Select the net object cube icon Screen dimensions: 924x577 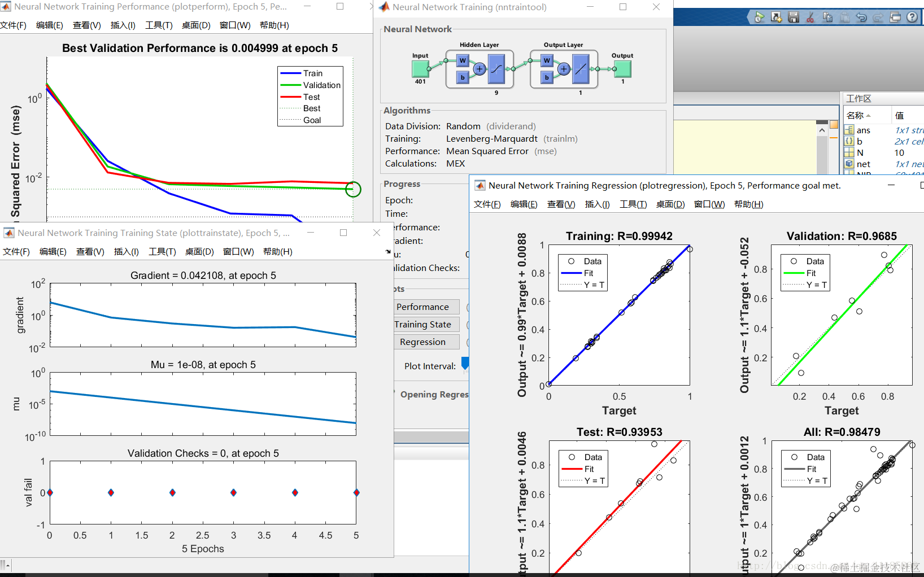coord(849,164)
